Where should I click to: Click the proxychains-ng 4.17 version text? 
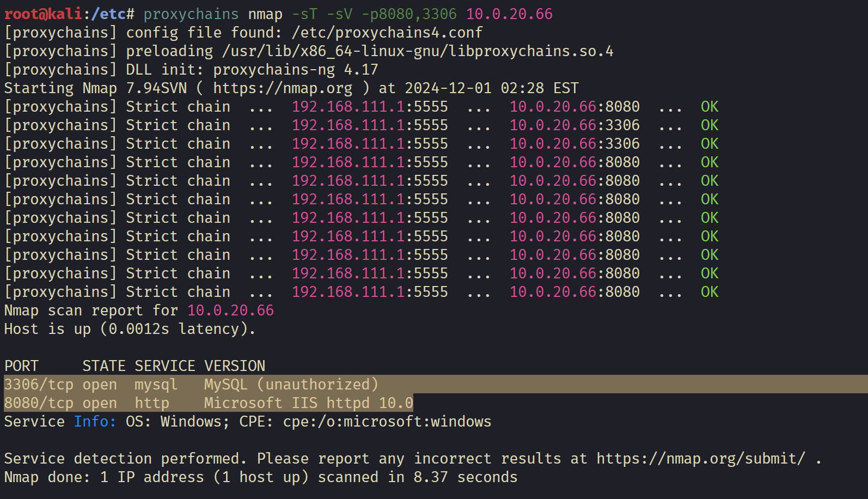click(295, 70)
